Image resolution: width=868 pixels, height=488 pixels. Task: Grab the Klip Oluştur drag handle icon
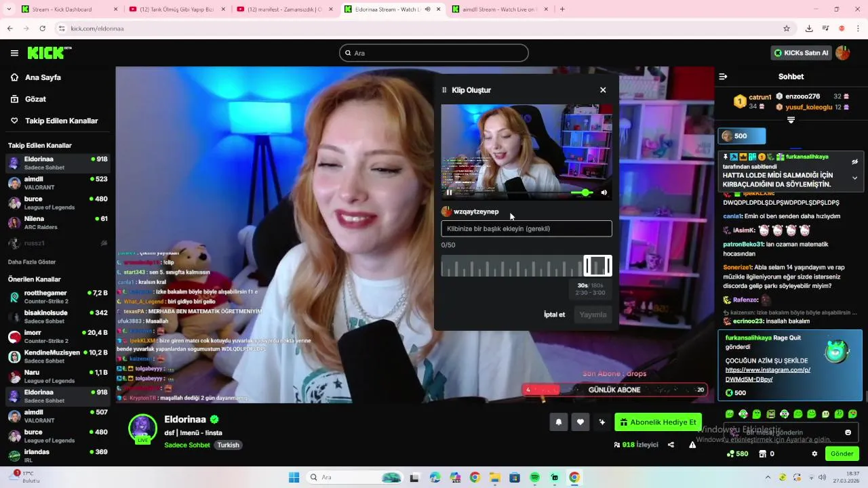444,90
